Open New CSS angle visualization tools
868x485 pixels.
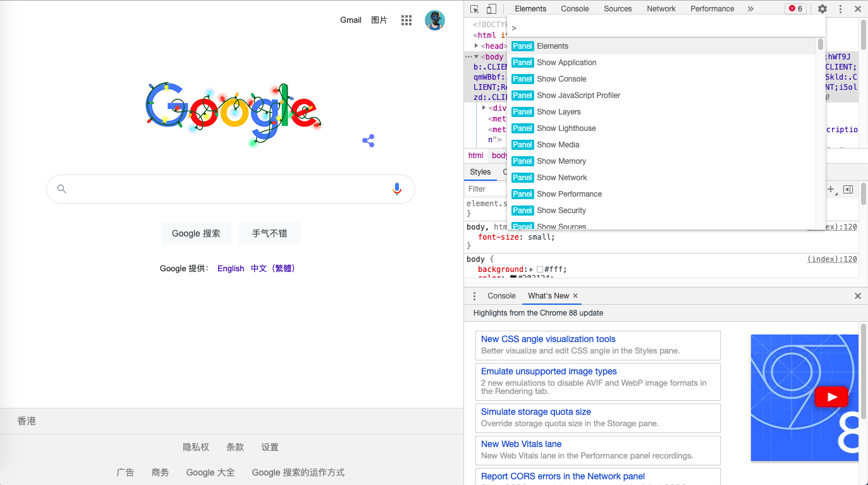click(598, 345)
